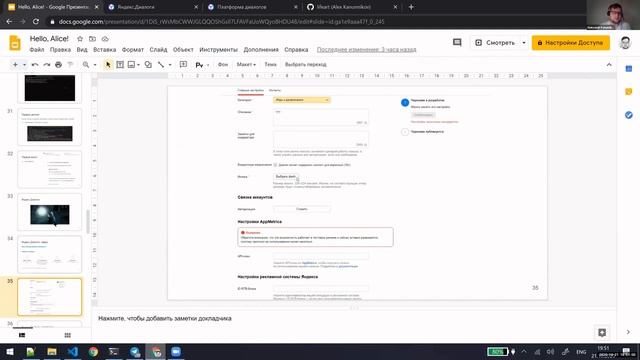Open the Слайд menu
Screen dimensions: 640x360
tap(158, 49)
